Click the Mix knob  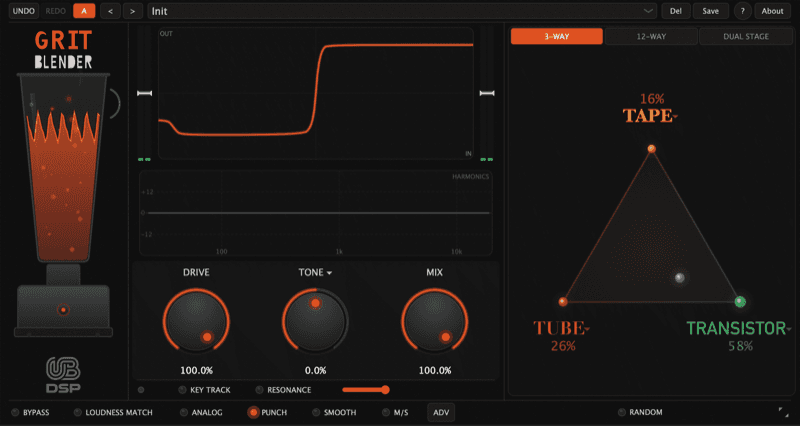pyautogui.click(x=435, y=321)
